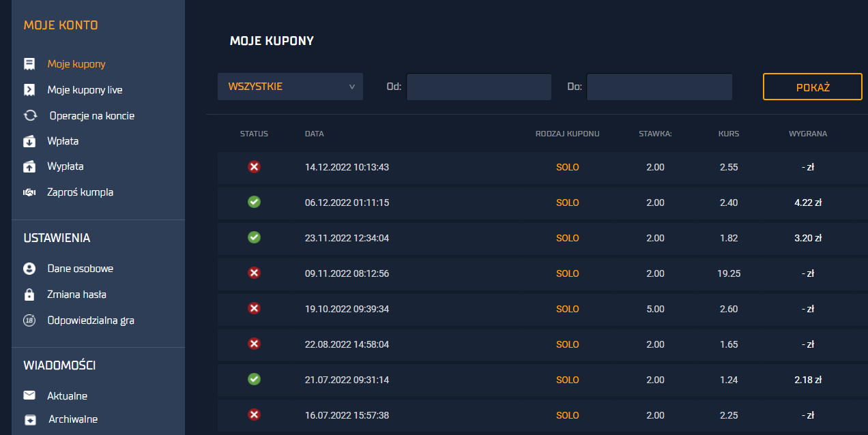Click the Od start date field
Screen dimensions: 868x435
478,87
